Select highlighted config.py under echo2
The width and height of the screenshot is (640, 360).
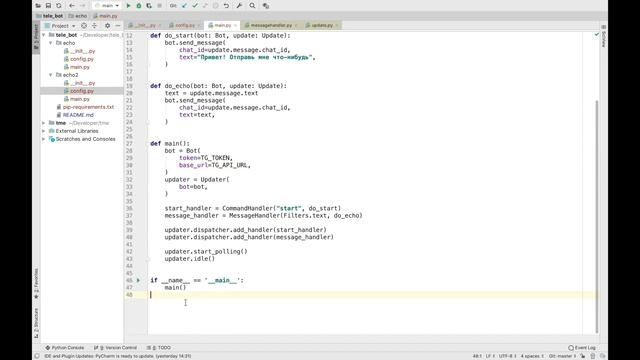82,91
